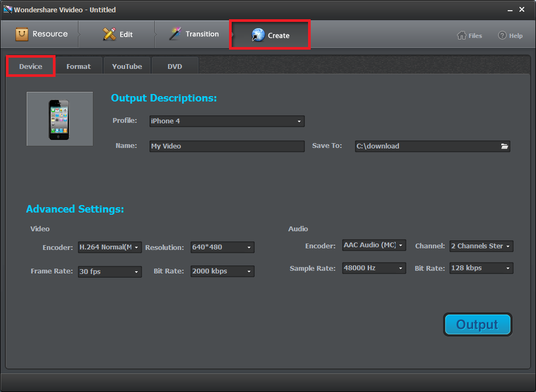Expand the audio Encoder dropdown AAC Audio

(x=374, y=245)
